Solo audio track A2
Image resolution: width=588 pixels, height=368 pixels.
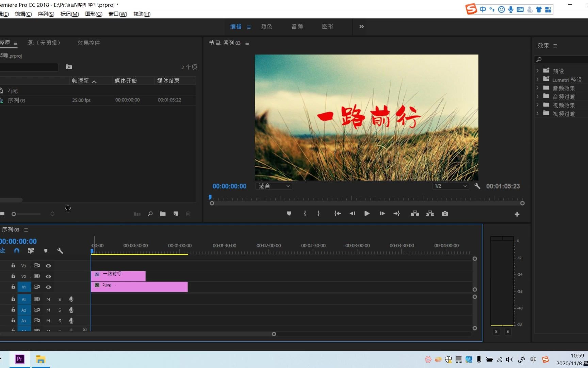point(60,310)
